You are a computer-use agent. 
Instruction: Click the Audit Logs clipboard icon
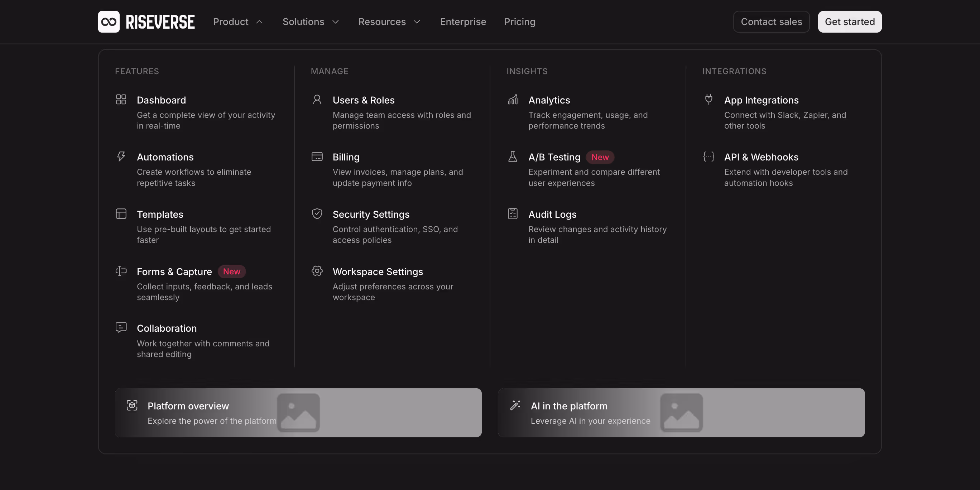click(513, 213)
